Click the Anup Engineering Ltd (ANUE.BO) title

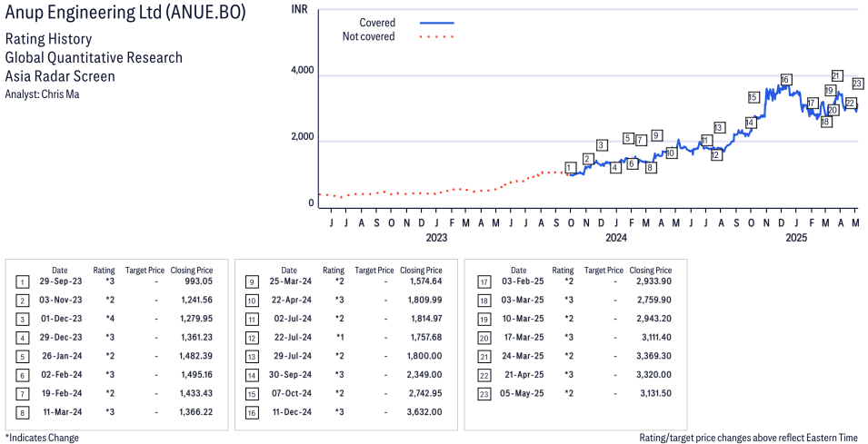(125, 14)
